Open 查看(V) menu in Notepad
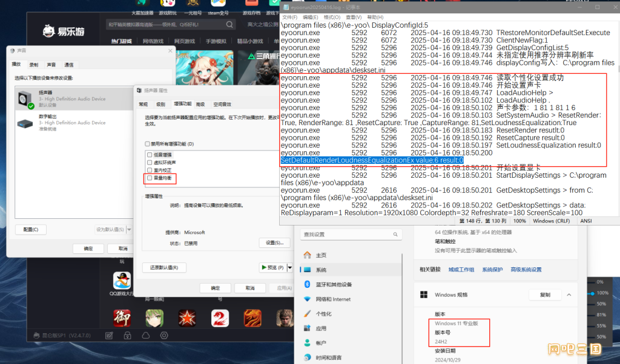 pyautogui.click(x=354, y=18)
